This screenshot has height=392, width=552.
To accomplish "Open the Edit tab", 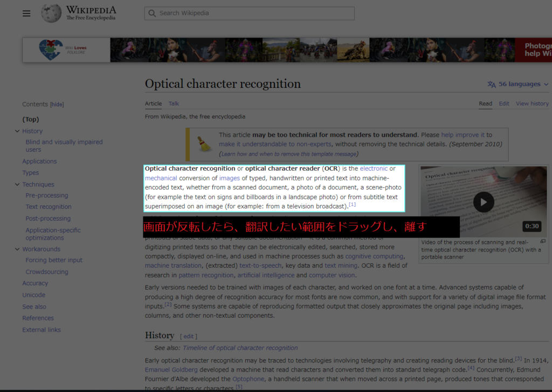I will click(x=504, y=103).
